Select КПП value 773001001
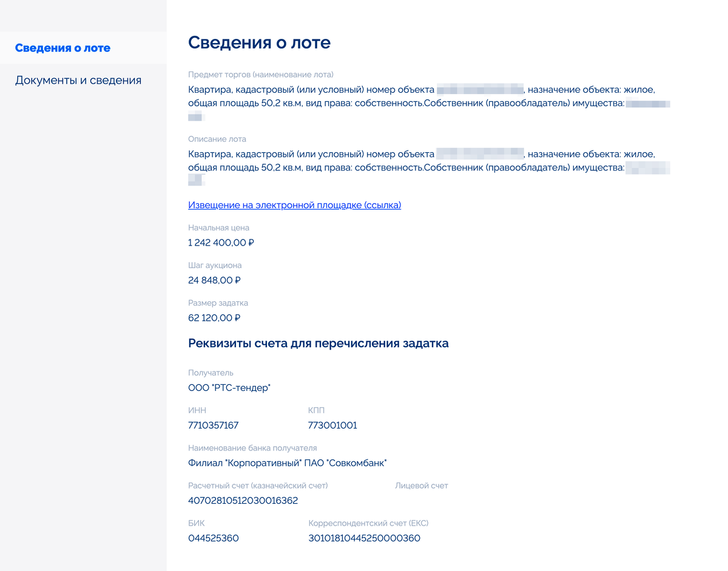The height and width of the screenshot is (571, 728). tap(332, 426)
